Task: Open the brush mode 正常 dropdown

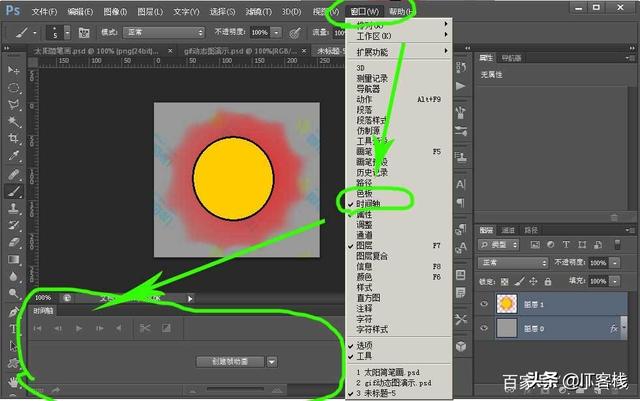Action: point(164,32)
